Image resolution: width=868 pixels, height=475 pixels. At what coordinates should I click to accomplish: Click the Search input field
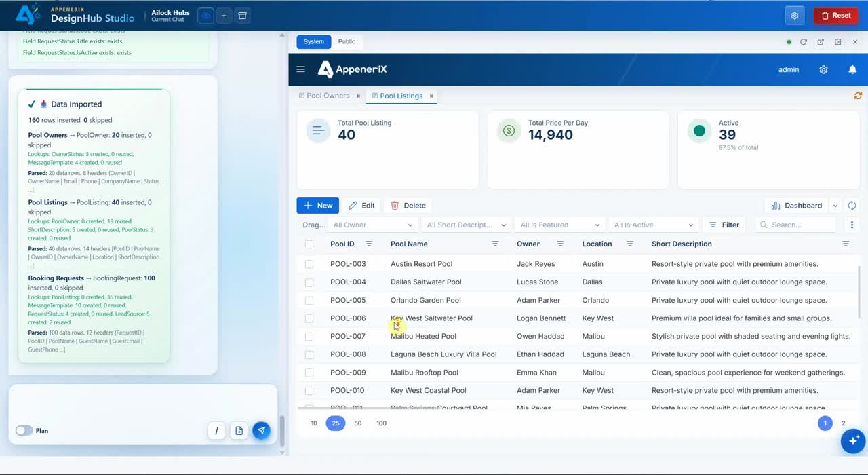[796, 225]
